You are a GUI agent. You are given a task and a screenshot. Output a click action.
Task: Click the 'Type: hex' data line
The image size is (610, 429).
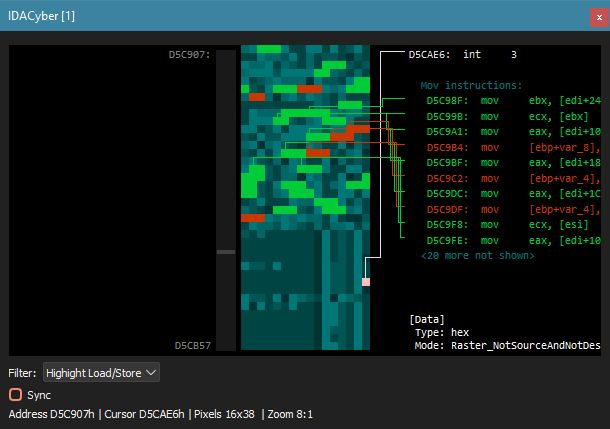[442, 333]
